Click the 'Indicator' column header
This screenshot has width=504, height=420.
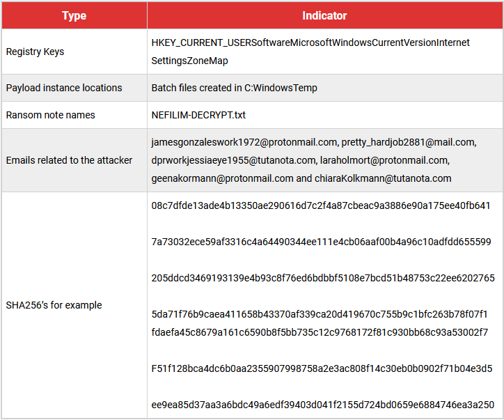tap(324, 15)
